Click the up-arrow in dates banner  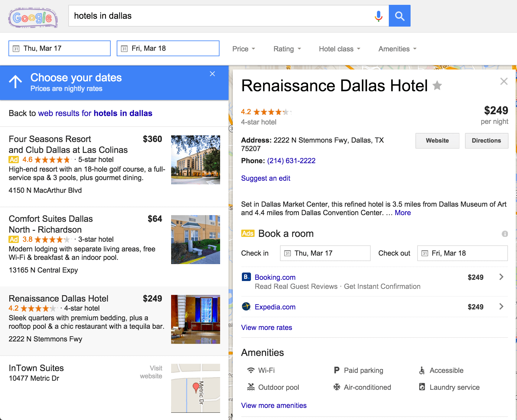tap(15, 82)
